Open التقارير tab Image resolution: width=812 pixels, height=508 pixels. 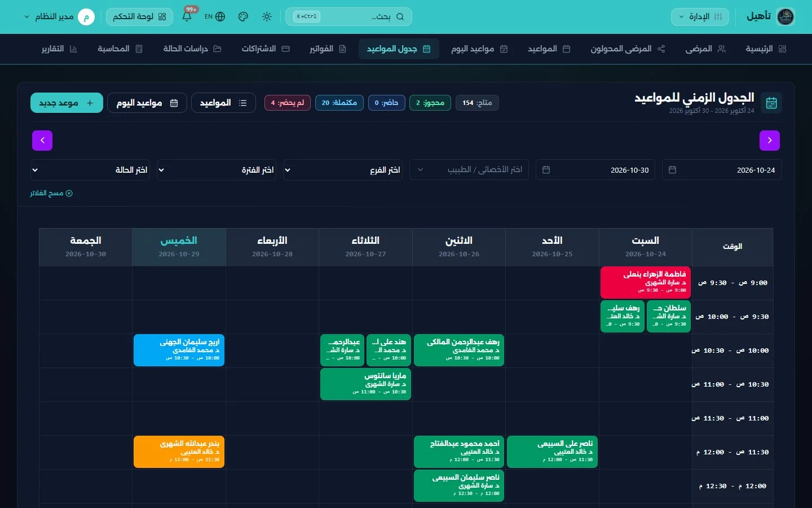(59, 49)
